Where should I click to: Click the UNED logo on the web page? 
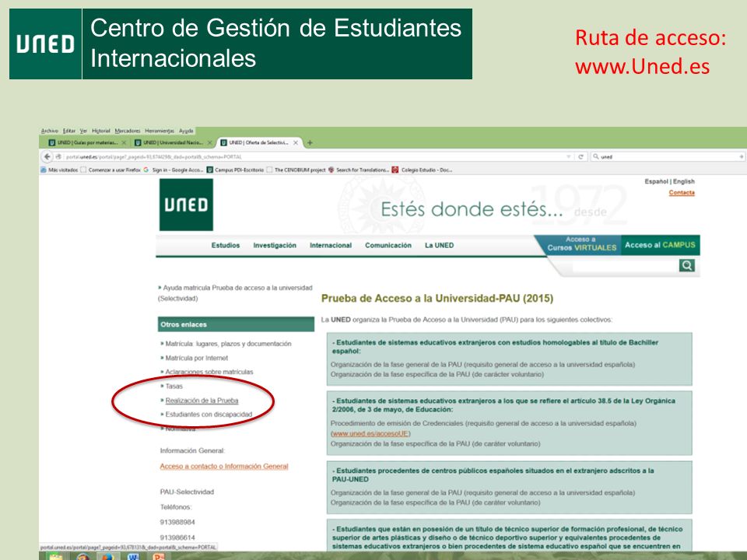pyautogui.click(x=186, y=205)
